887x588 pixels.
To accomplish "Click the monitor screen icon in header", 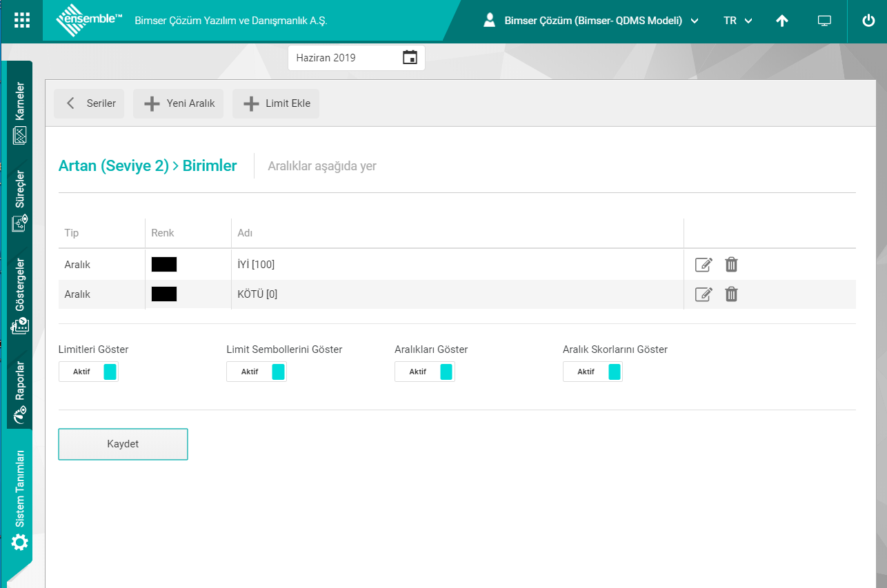I will tap(824, 21).
